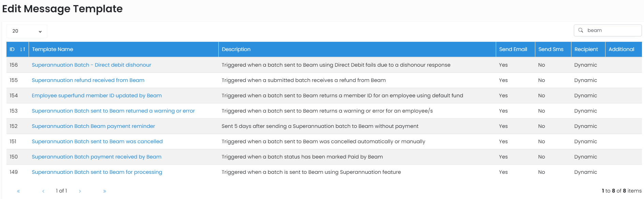Click the search field containing beam

pyautogui.click(x=612, y=30)
